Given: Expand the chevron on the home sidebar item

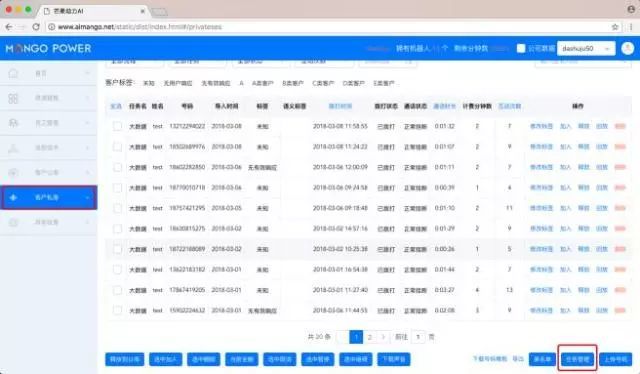Looking at the screenshot, I should pyautogui.click(x=87, y=73).
